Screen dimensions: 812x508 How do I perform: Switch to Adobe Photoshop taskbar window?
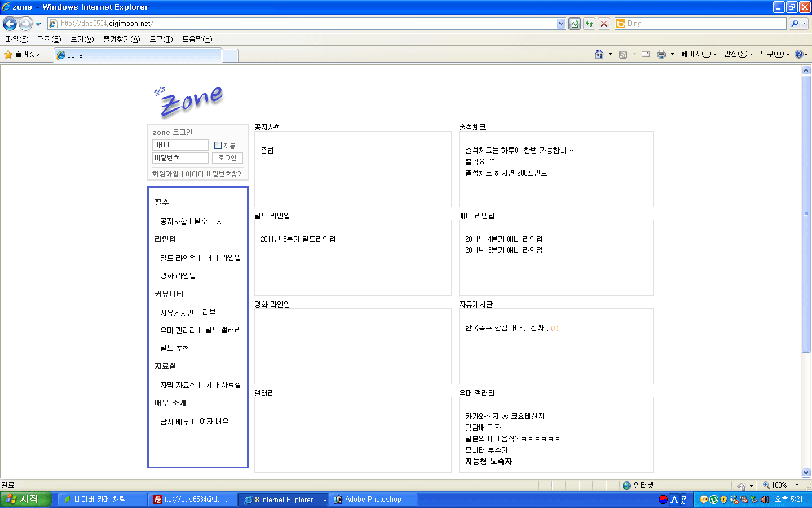coord(373,500)
